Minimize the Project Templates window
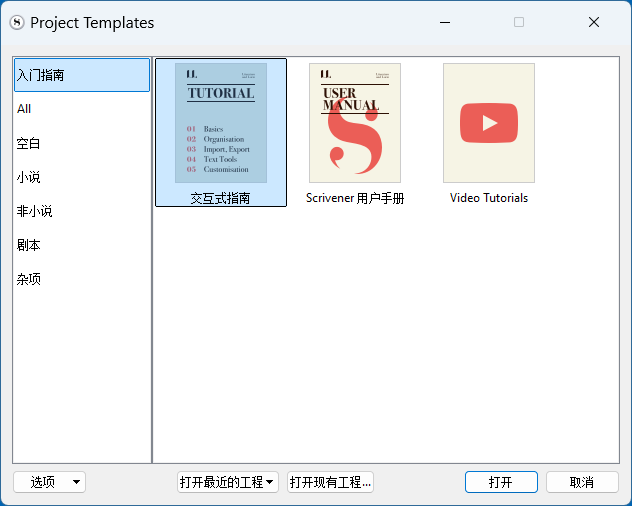The height and width of the screenshot is (506, 632). (x=445, y=22)
